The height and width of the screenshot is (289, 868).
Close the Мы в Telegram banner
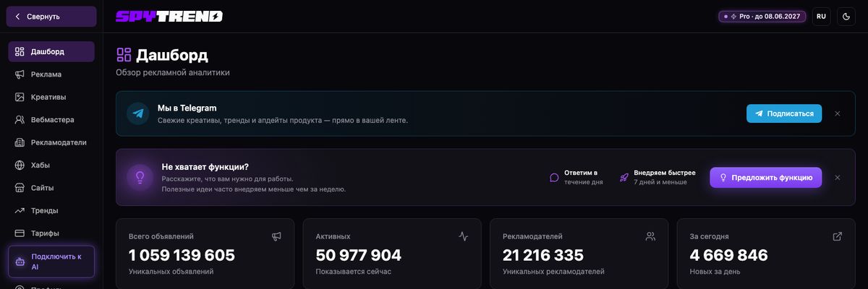click(x=838, y=113)
